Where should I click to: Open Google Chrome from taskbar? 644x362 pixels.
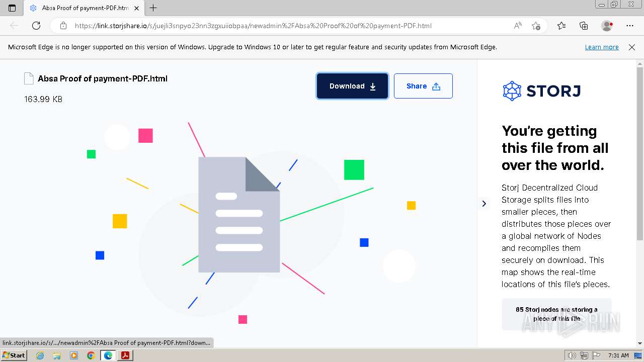point(91,355)
